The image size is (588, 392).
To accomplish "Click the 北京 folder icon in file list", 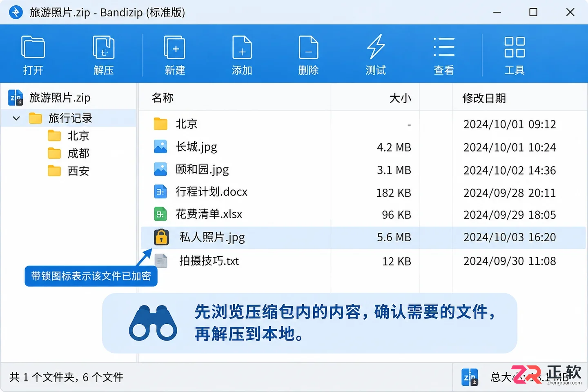I will tap(160, 124).
